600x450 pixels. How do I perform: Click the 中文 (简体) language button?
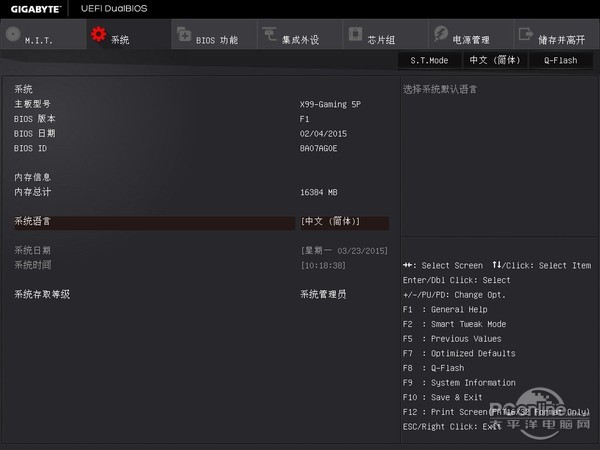pyautogui.click(x=495, y=60)
